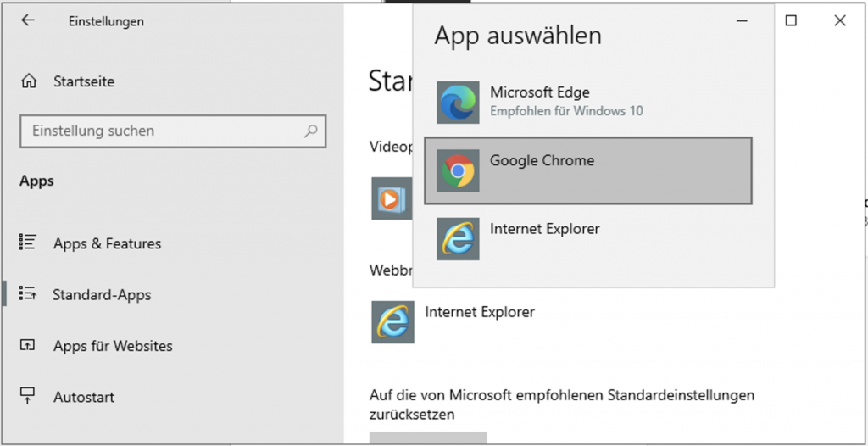Open the Autostart settings label

[84, 397]
